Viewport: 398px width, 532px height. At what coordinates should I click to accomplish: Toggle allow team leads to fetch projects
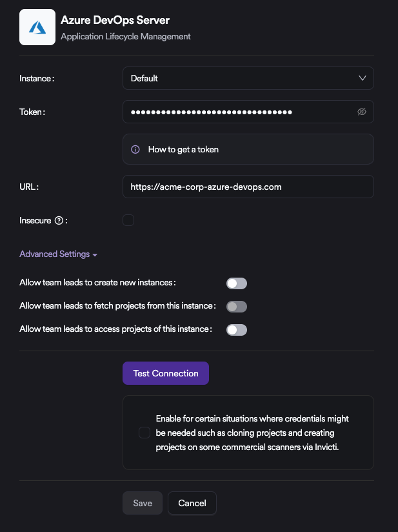tap(237, 307)
